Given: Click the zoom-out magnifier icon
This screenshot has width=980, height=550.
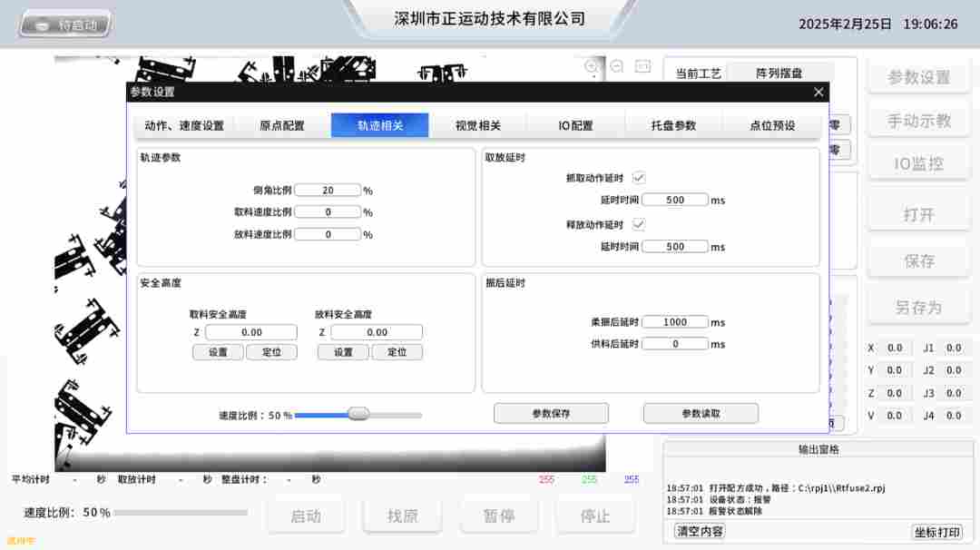Looking at the screenshot, I should coord(617,66).
